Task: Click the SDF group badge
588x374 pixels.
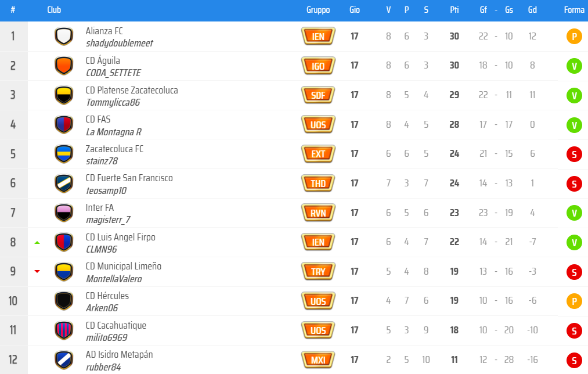Action: tap(318, 95)
